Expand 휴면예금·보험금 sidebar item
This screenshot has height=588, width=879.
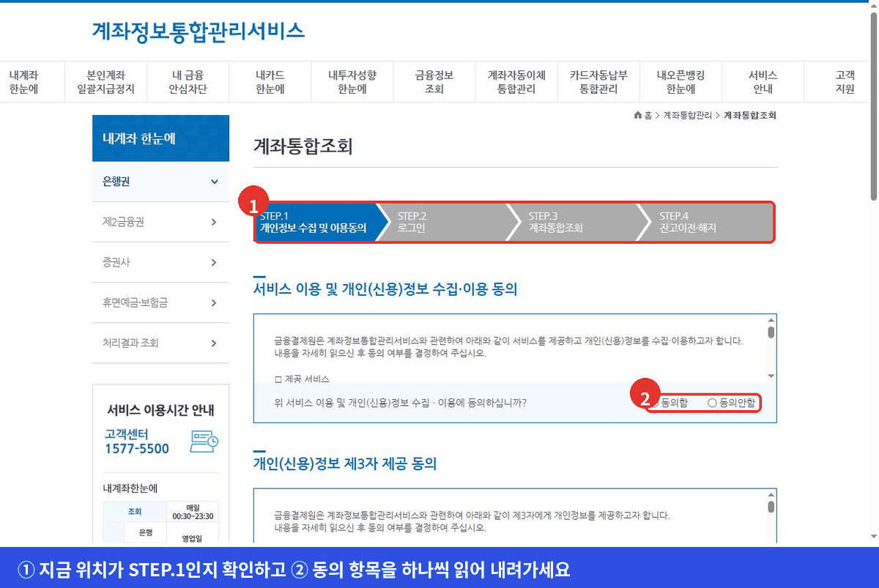pyautogui.click(x=160, y=302)
